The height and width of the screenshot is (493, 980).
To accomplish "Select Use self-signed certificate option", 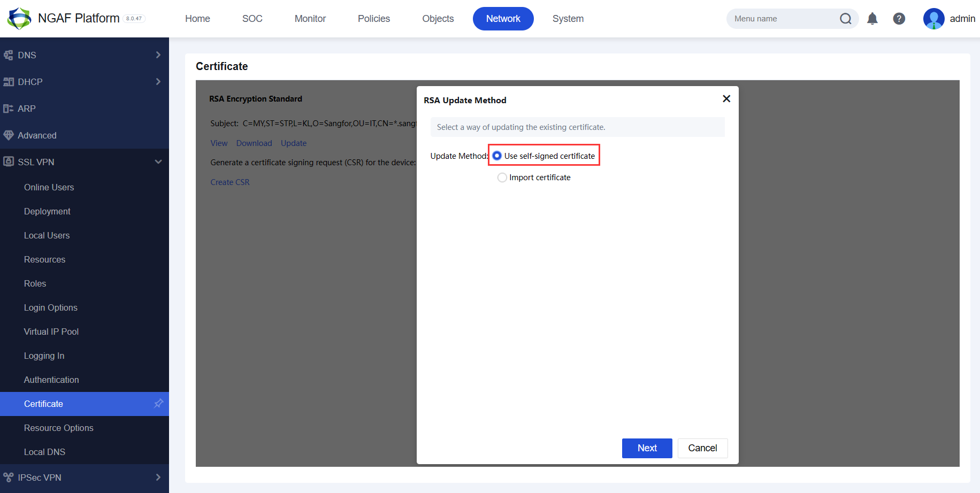I will 497,156.
